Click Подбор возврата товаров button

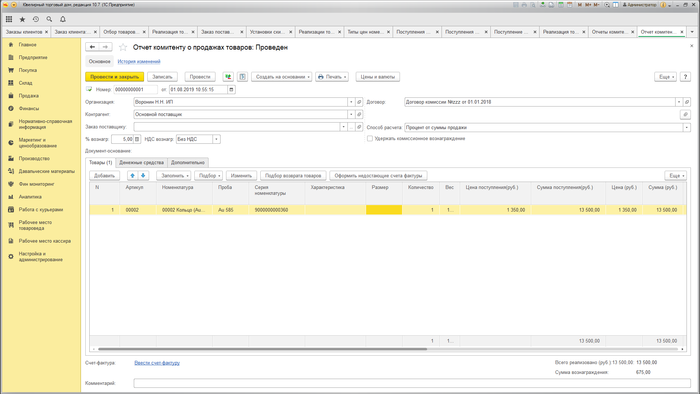coord(293,176)
